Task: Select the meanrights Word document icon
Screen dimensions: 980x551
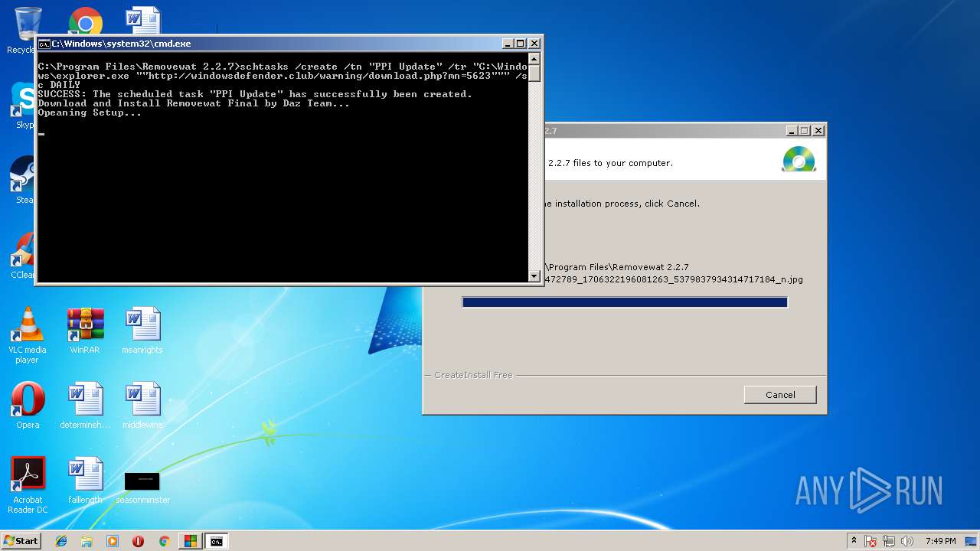Action: [x=142, y=331]
